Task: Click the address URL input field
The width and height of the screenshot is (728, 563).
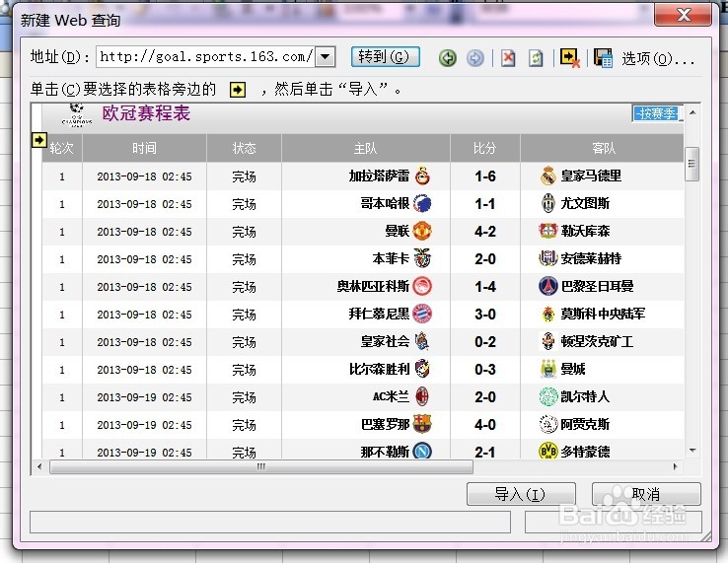Action: tap(206, 57)
